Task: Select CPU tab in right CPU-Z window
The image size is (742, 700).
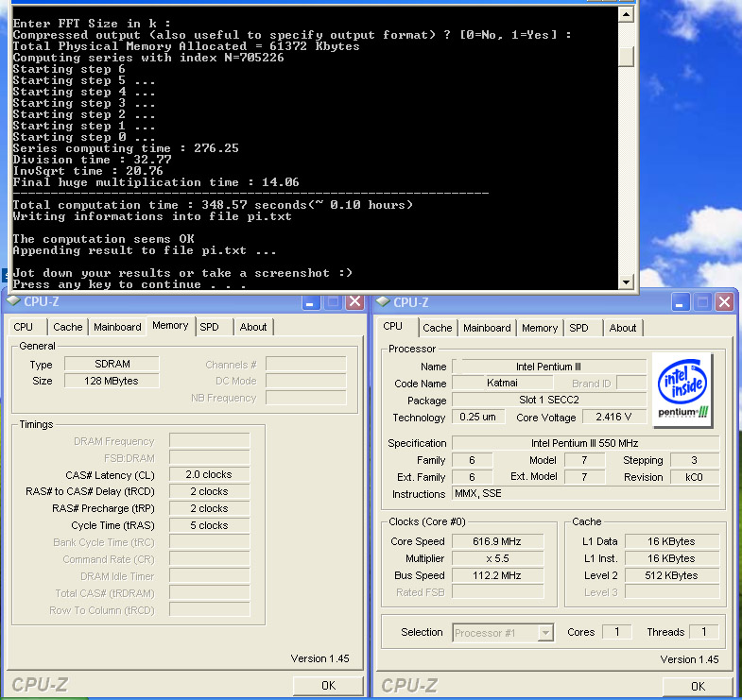Action: pyautogui.click(x=393, y=326)
